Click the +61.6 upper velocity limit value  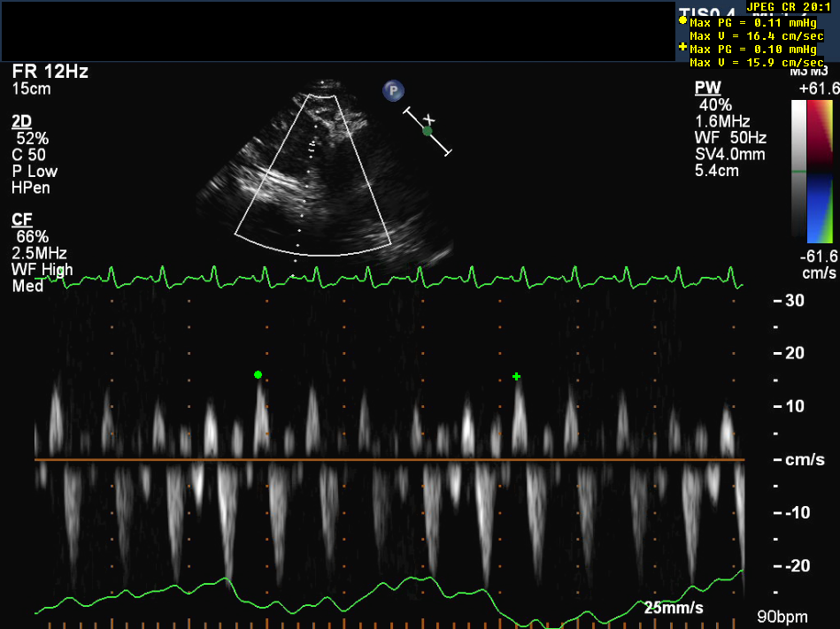click(x=816, y=89)
